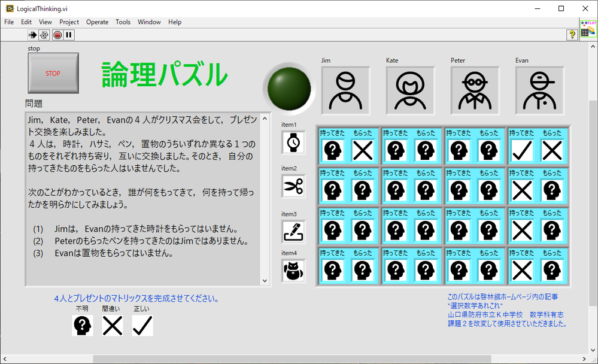Click the 論理パズル green title text
Image resolution: width=598 pixels, height=364 pixels.
165,74
